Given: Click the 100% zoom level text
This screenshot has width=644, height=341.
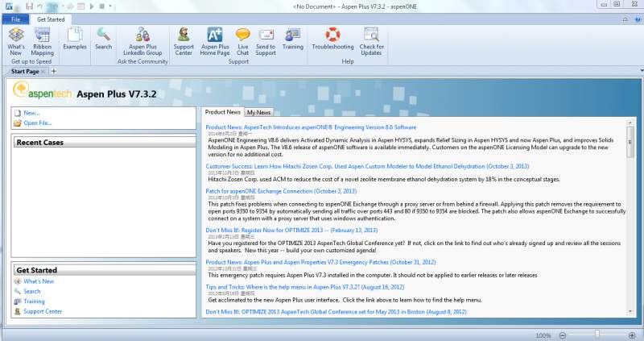Looking at the screenshot, I should pyautogui.click(x=543, y=335).
